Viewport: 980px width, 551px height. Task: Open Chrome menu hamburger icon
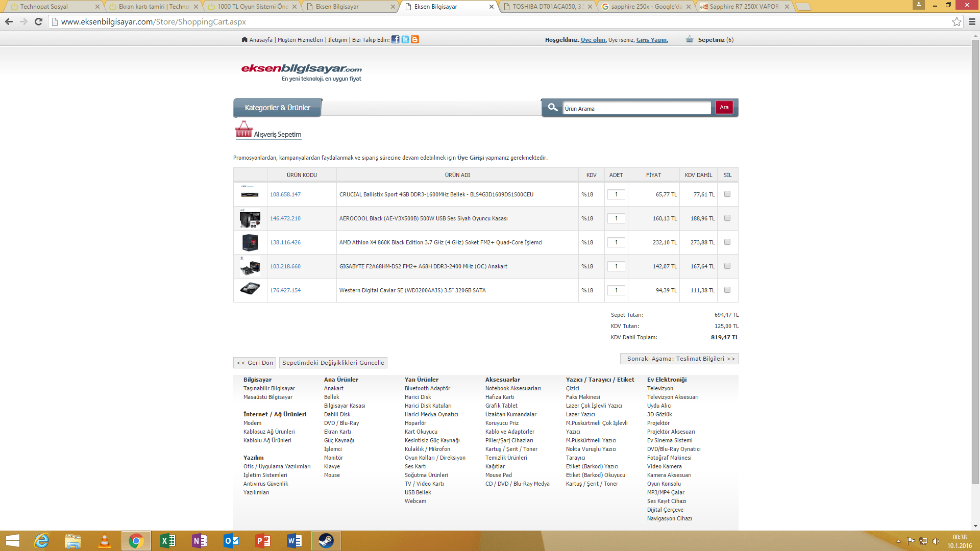(972, 21)
